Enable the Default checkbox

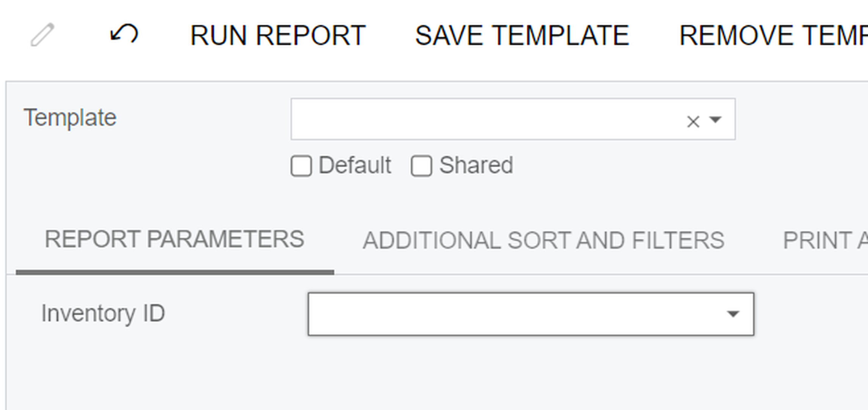pyautogui.click(x=301, y=166)
